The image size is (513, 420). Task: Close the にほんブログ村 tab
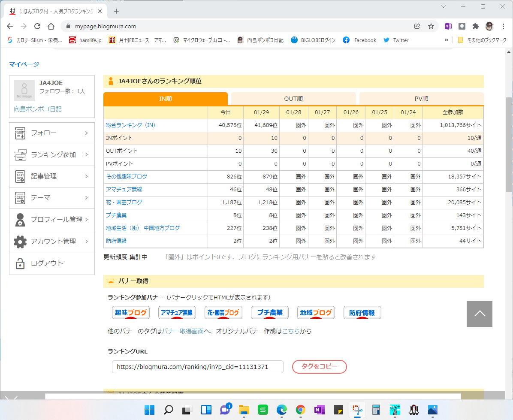click(100, 11)
